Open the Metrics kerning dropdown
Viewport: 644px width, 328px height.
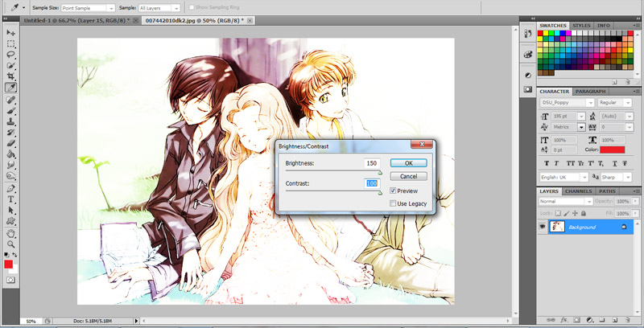[x=568, y=127]
